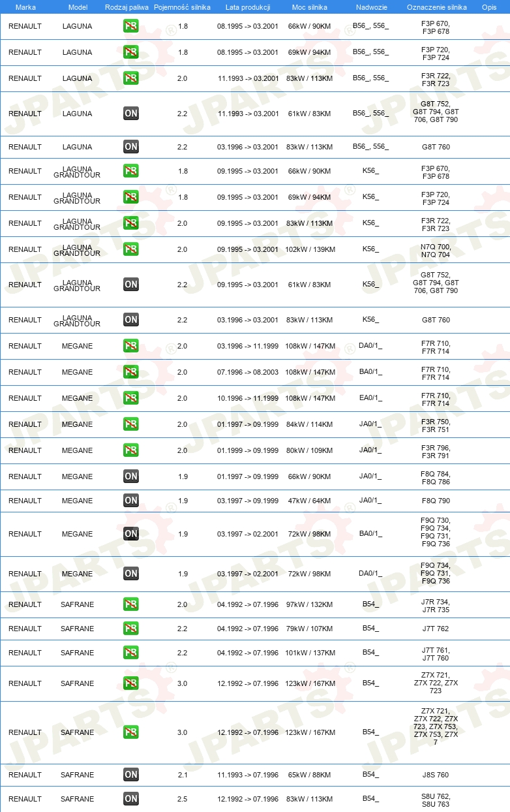Click the PB icon for Safrane 3.0 with Z7X 753
Viewport: 510px width, 812px height.
point(131,732)
